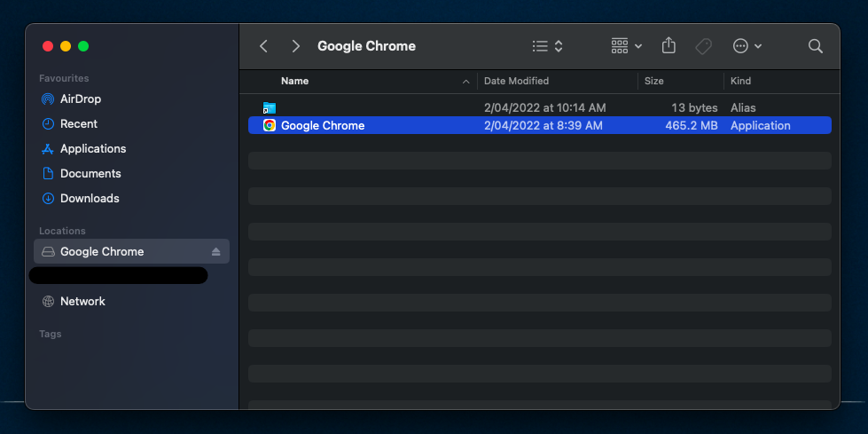Click the 13 bytes size value

tap(694, 108)
